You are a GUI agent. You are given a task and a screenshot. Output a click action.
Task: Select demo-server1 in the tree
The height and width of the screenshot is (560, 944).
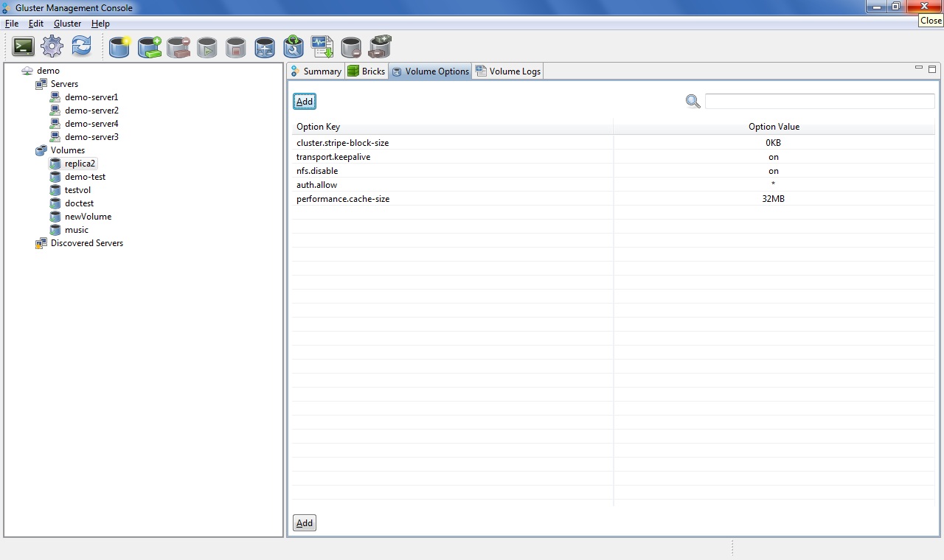[91, 97]
